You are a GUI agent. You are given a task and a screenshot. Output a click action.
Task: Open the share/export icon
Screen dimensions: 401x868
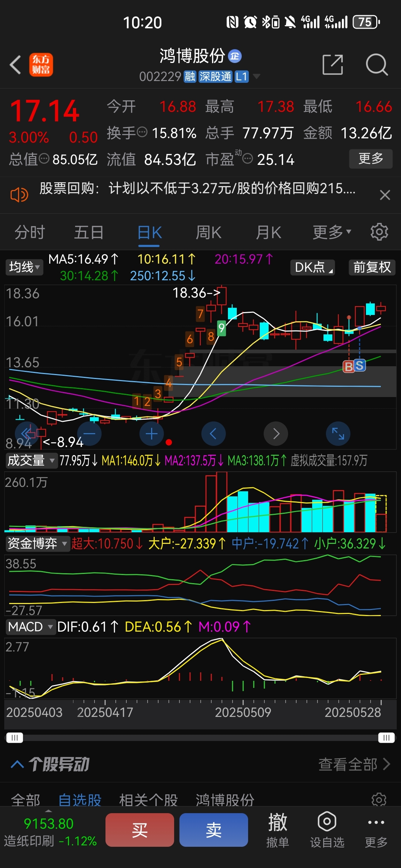(333, 65)
